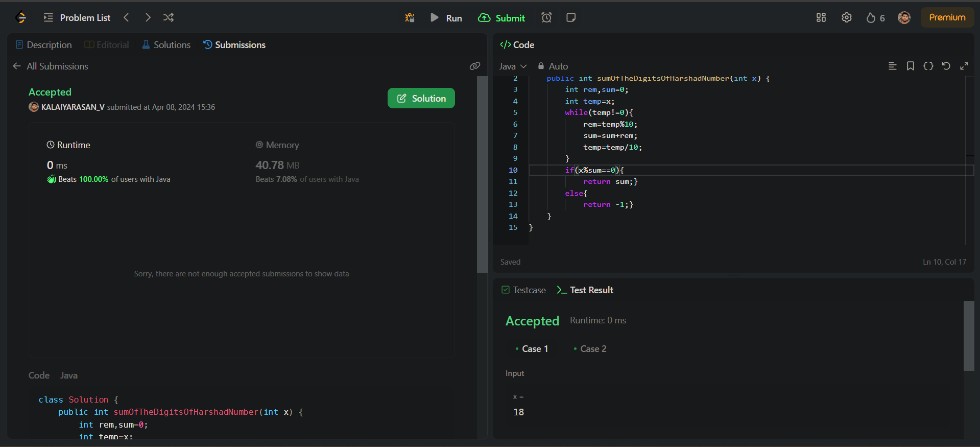The width and height of the screenshot is (980, 447).
Task: Go to next problem arrow
Action: [x=148, y=17]
